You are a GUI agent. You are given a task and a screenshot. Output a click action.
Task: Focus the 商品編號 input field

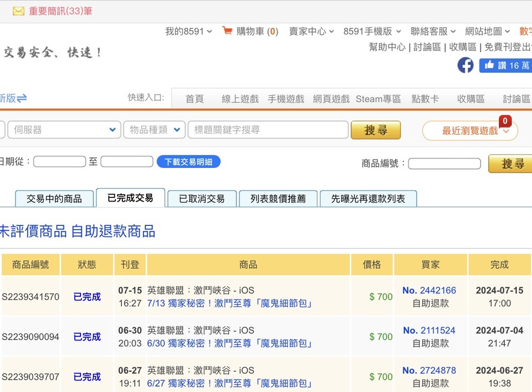coord(444,164)
